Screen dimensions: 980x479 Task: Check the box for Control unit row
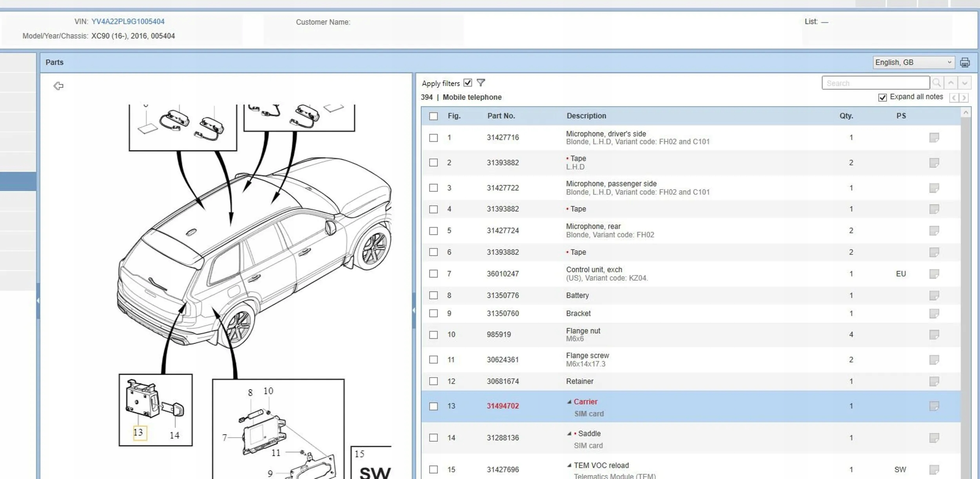click(x=433, y=274)
